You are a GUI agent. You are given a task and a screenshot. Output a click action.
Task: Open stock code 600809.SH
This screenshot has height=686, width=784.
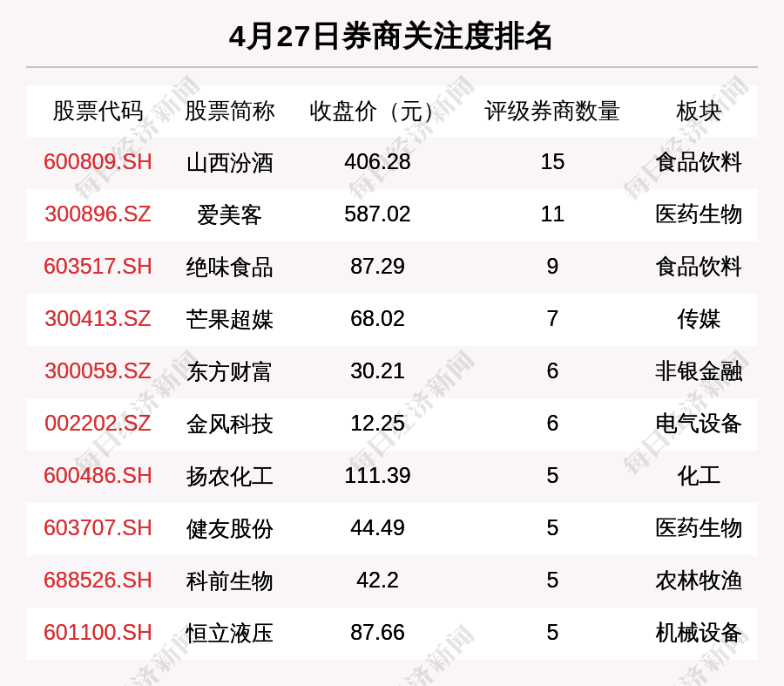pos(98,162)
